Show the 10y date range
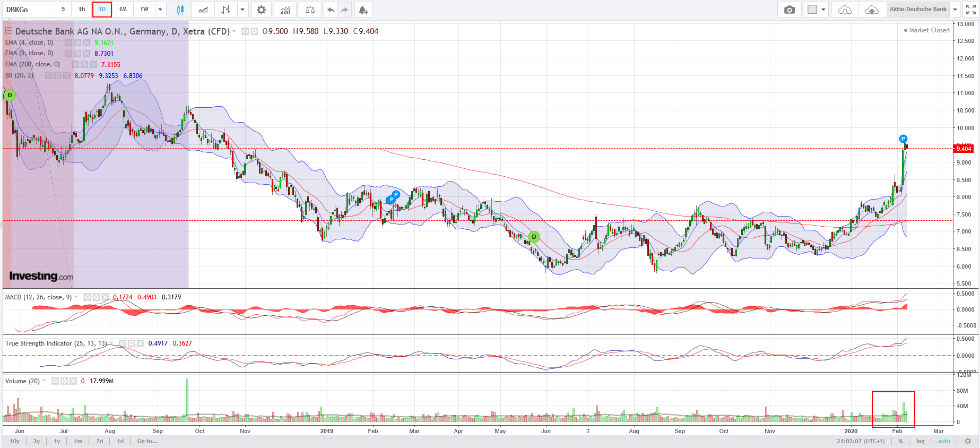The width and height of the screenshot is (980, 448). point(15,441)
